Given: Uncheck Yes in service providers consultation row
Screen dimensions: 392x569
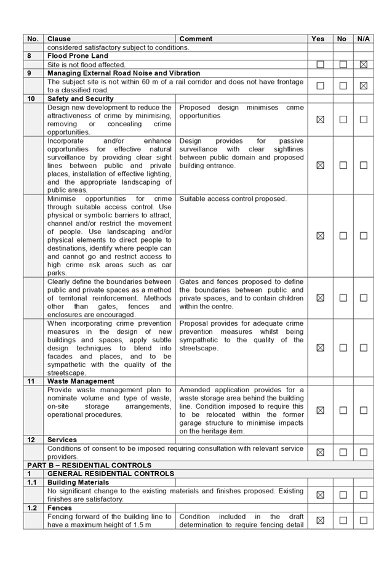Looking at the screenshot, I should pyautogui.click(x=320, y=452).
